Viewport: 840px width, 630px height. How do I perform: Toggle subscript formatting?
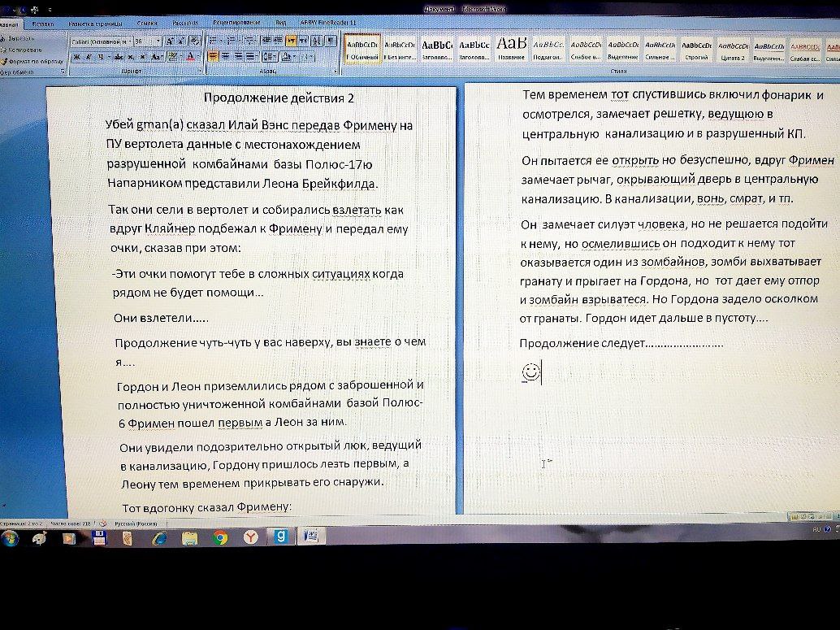pyautogui.click(x=132, y=57)
